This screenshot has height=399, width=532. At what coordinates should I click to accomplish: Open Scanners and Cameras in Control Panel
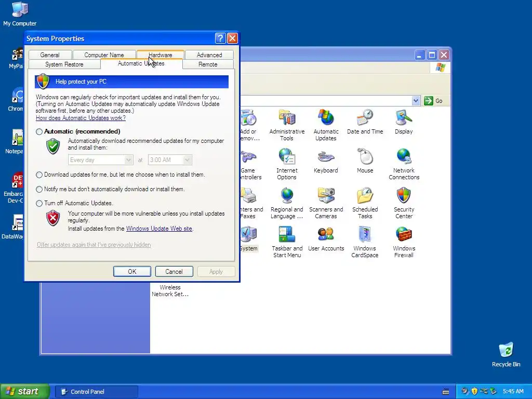[326, 203]
